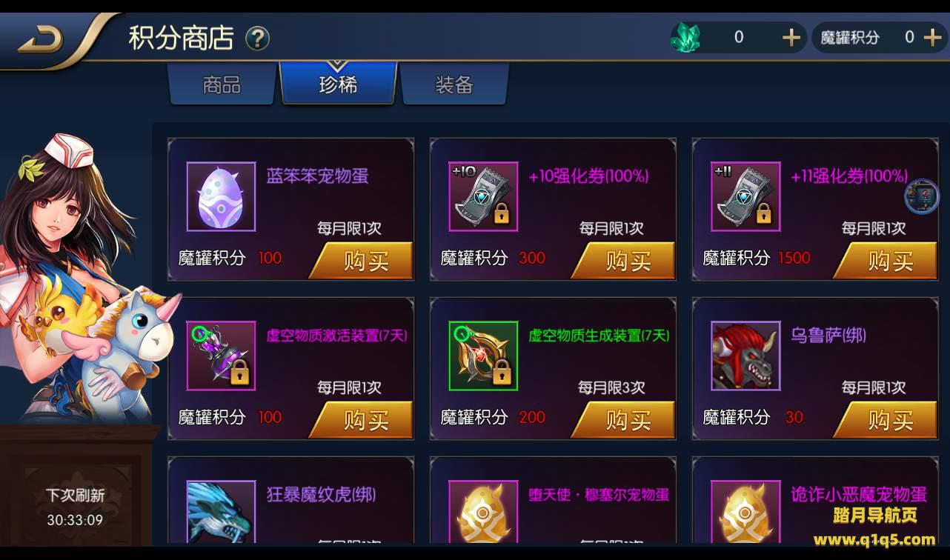Select the 蓝笨笨宠物蛋 egg icon

[x=221, y=197]
